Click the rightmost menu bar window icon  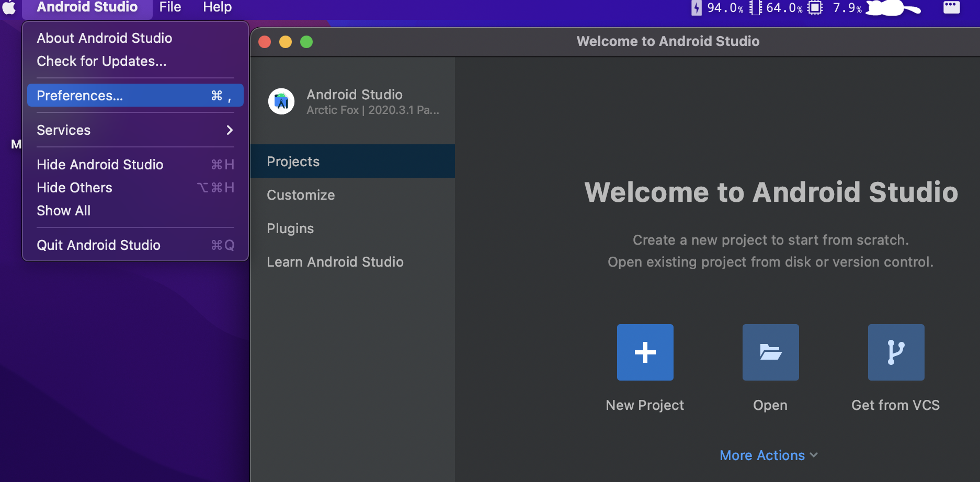tap(951, 7)
